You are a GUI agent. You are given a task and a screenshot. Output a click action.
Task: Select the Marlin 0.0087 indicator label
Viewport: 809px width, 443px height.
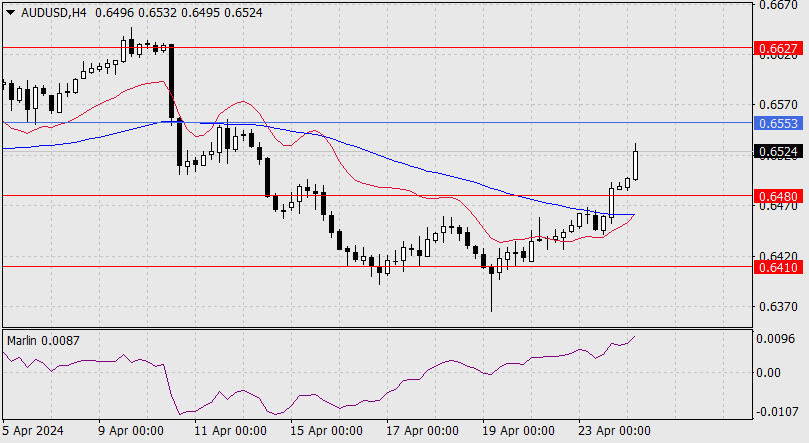point(43,340)
